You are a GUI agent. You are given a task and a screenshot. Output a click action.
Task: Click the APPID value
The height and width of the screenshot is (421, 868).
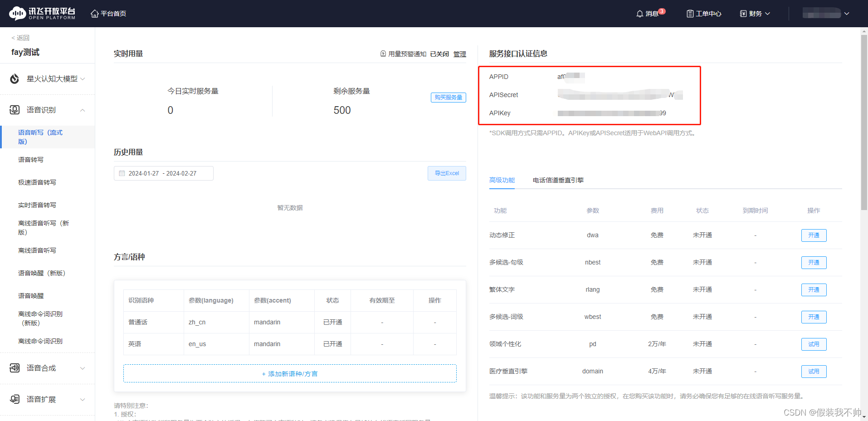tap(571, 77)
